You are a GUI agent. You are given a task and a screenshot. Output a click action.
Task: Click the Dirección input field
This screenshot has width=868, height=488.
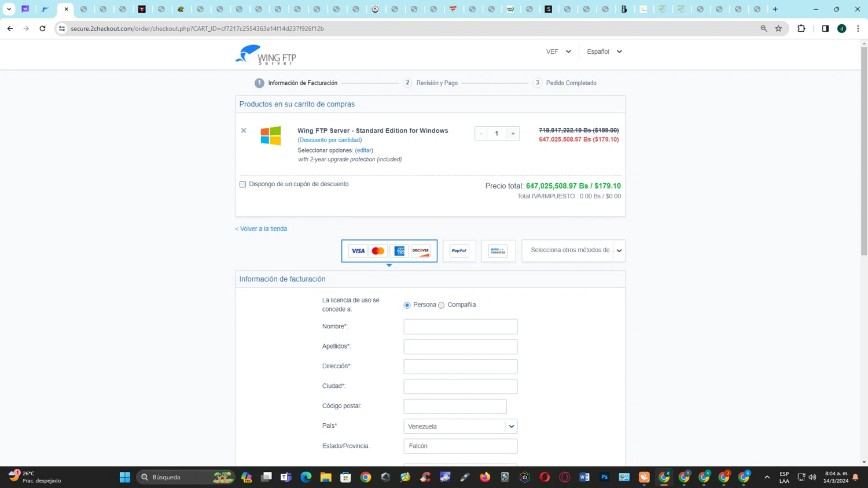461,367
